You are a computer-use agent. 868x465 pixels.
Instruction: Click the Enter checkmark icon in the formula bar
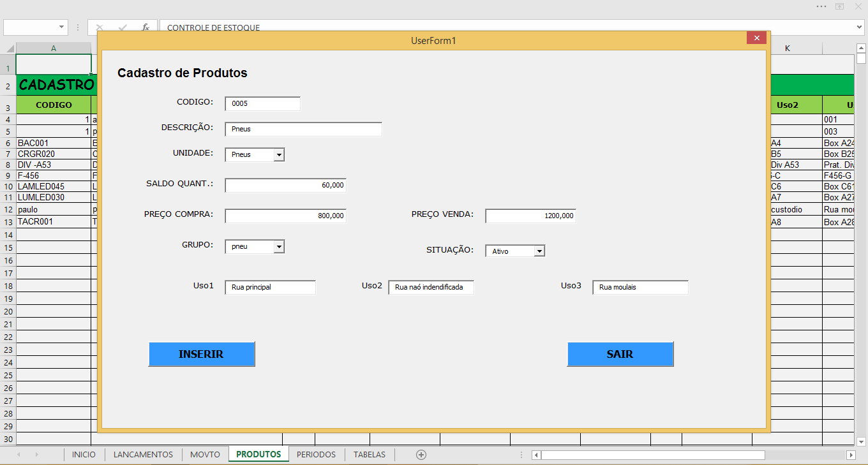122,27
